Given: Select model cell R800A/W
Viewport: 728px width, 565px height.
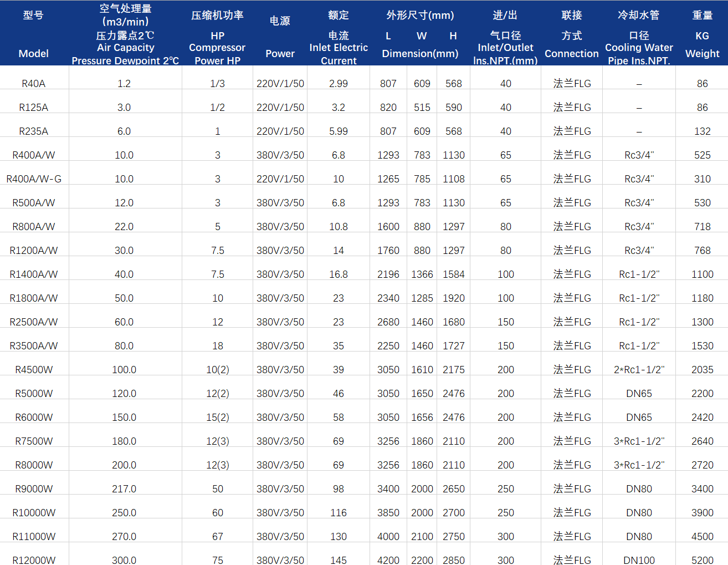Looking at the screenshot, I should pos(33,227).
